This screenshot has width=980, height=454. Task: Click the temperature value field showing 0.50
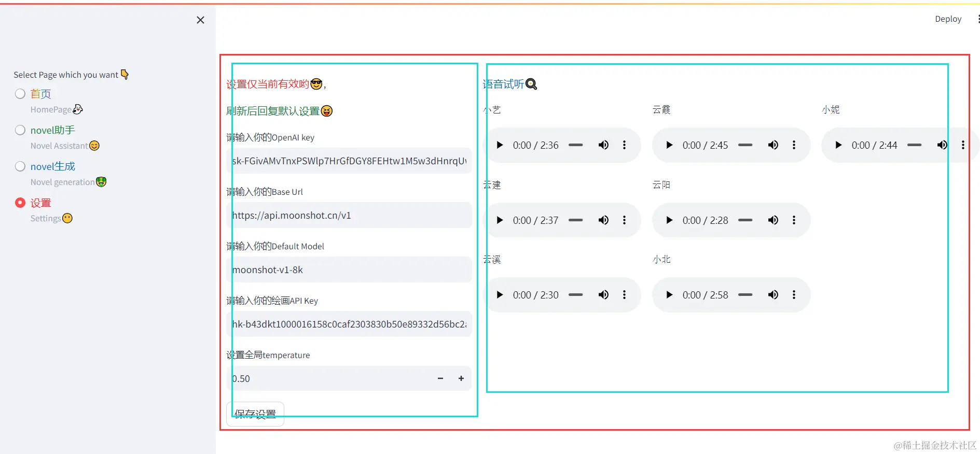pos(328,378)
